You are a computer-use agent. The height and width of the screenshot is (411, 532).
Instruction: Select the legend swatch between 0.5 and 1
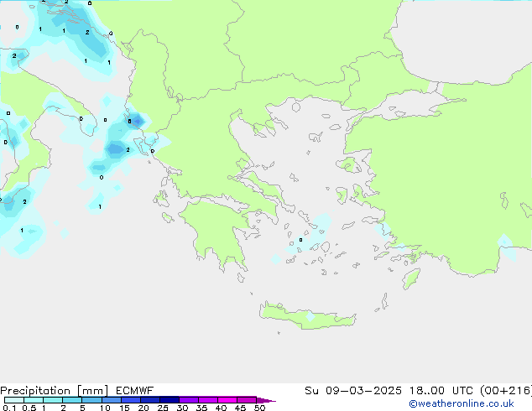(x=34, y=400)
